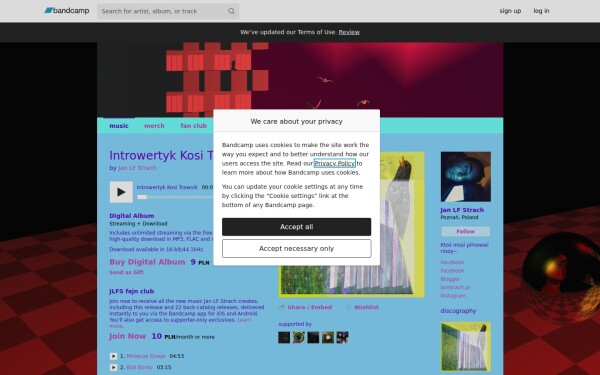
Task: Click the JLFS fajn club heading
Action: (132, 291)
